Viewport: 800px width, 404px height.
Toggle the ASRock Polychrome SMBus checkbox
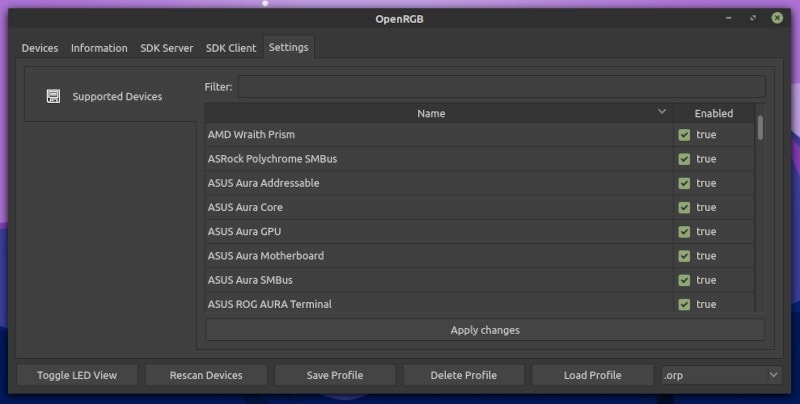coord(684,159)
